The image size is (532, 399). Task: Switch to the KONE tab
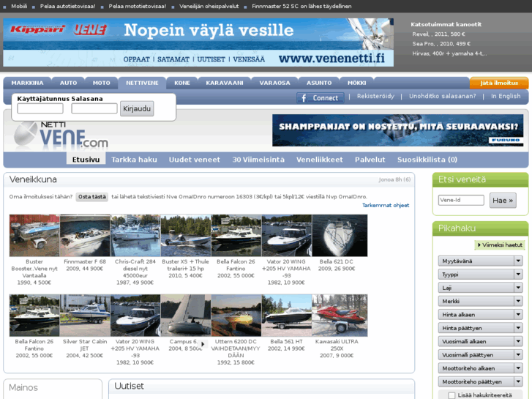tap(182, 83)
